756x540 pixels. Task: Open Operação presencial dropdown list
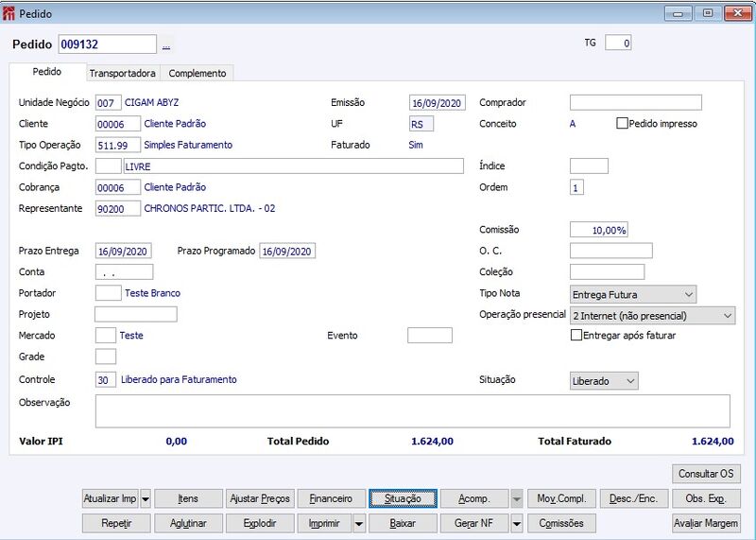(x=652, y=316)
